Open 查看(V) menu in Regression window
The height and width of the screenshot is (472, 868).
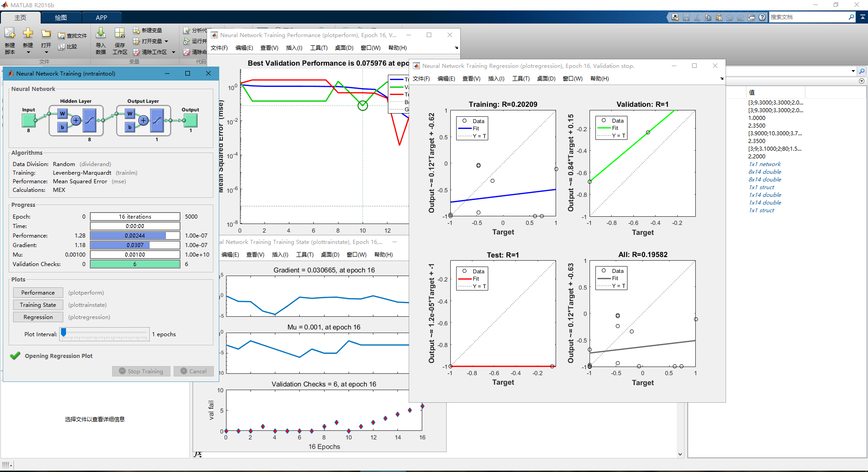point(472,79)
